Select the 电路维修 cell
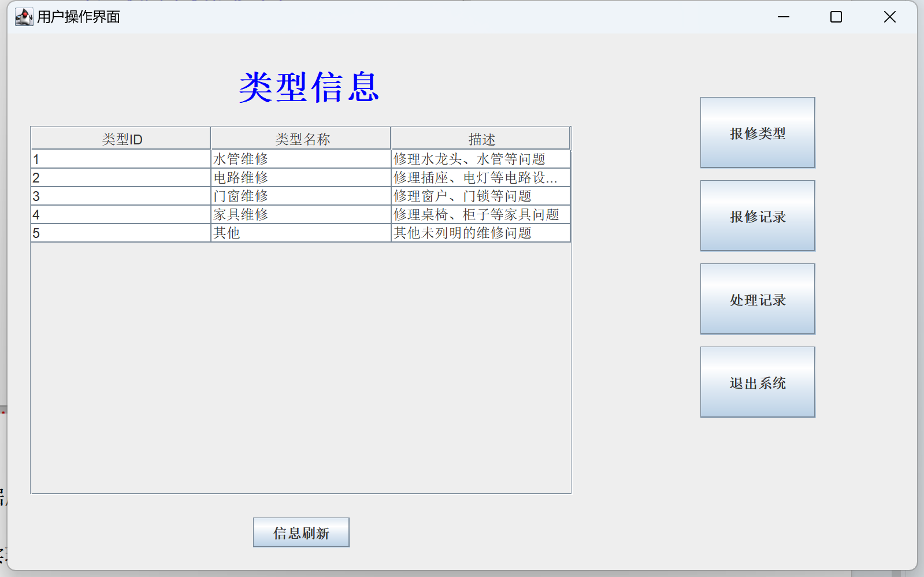This screenshot has width=924, height=577. click(x=300, y=178)
